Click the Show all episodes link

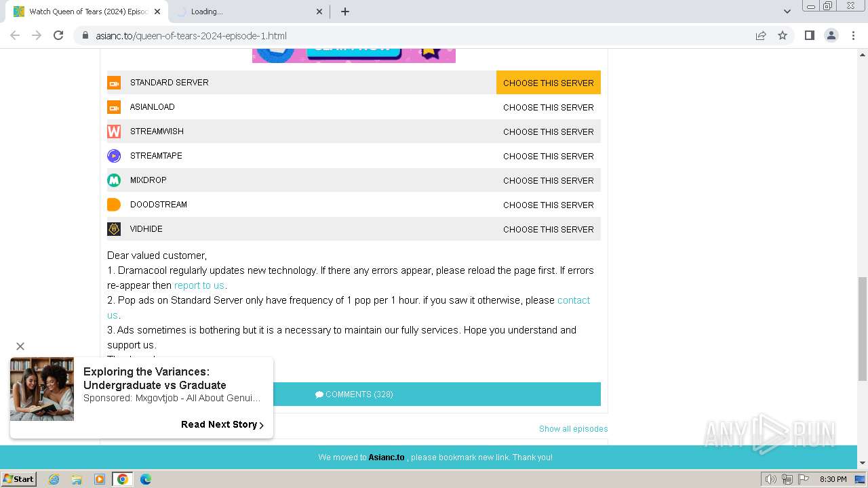tap(573, 429)
